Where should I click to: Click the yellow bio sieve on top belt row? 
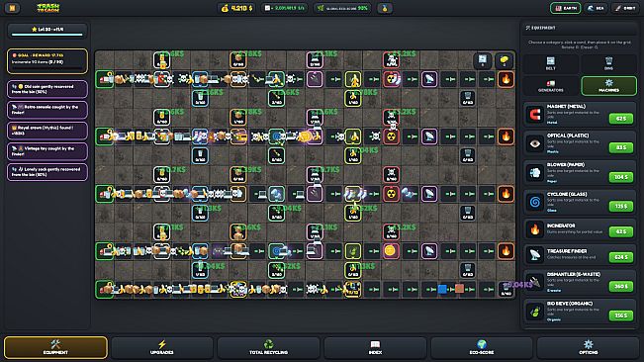click(353, 79)
